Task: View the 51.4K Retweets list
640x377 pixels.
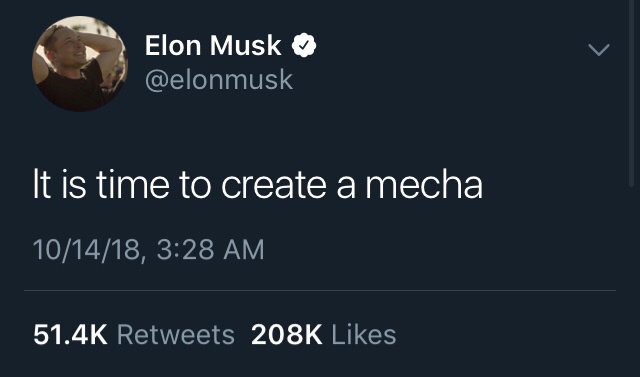Action: tap(134, 335)
